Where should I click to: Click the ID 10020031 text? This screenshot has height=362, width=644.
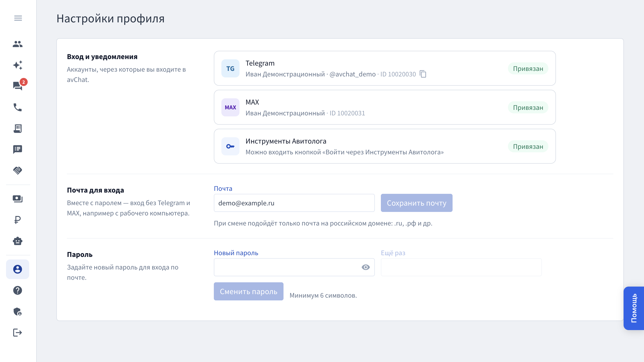(x=347, y=113)
